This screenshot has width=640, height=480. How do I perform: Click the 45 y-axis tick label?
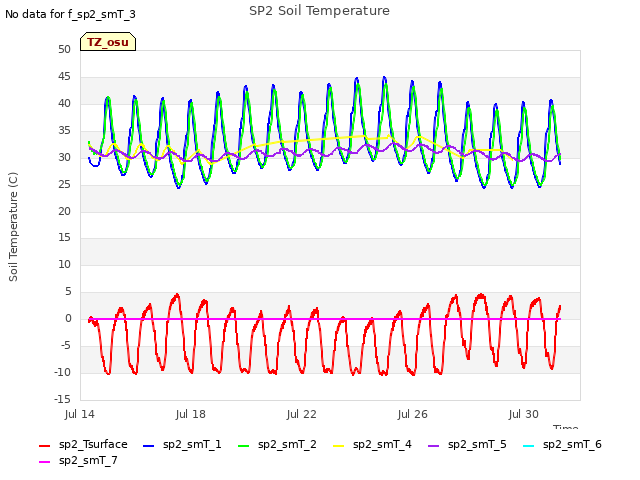(64, 77)
